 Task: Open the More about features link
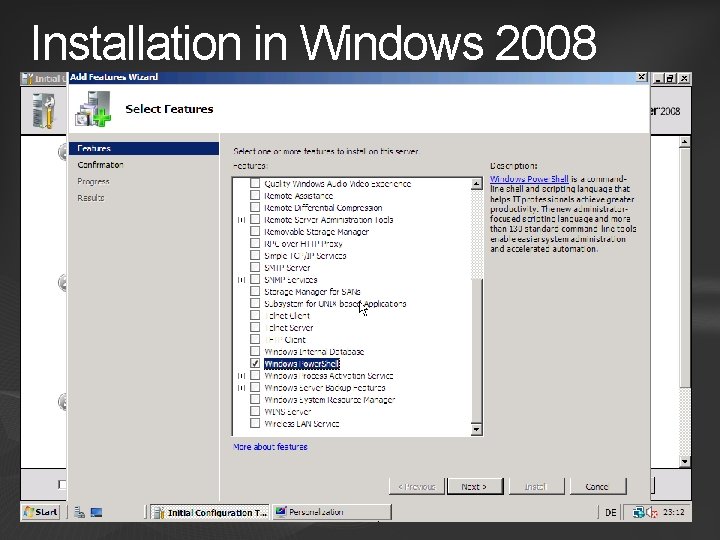coord(270,446)
